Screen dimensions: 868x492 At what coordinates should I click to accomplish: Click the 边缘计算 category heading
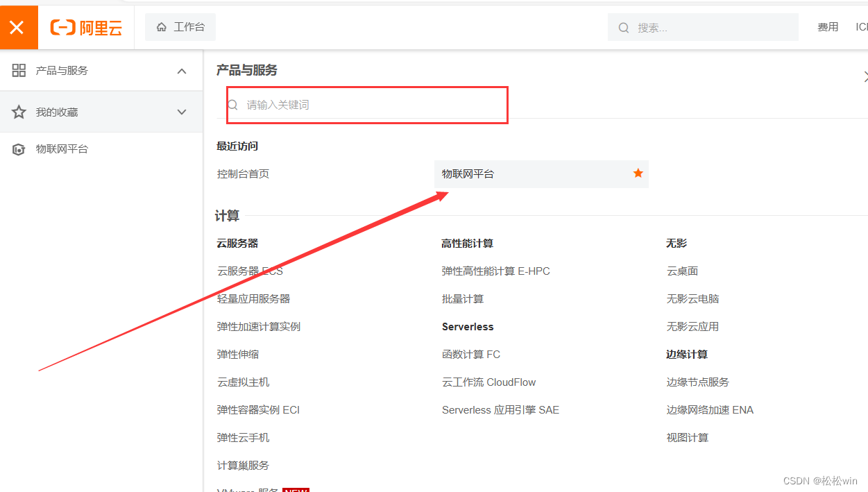[x=687, y=354]
